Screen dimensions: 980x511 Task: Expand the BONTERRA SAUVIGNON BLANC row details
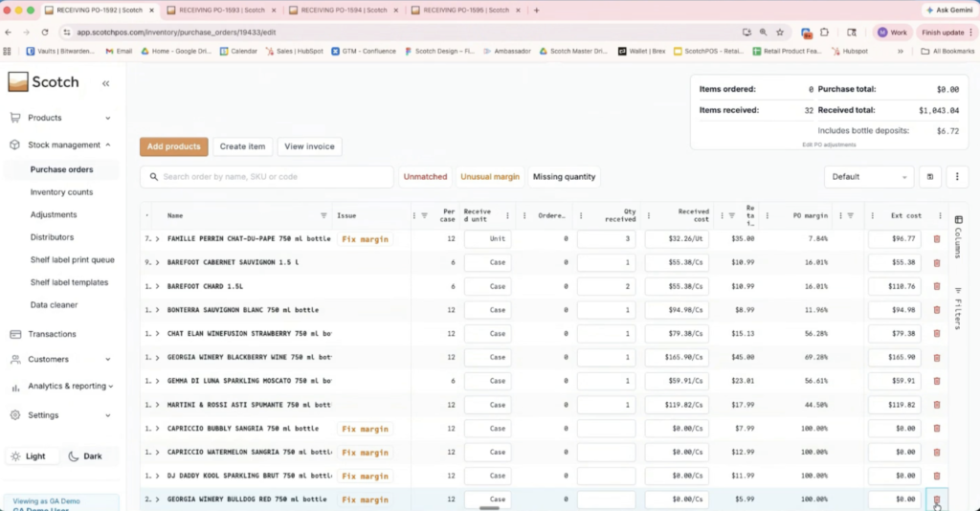click(158, 310)
